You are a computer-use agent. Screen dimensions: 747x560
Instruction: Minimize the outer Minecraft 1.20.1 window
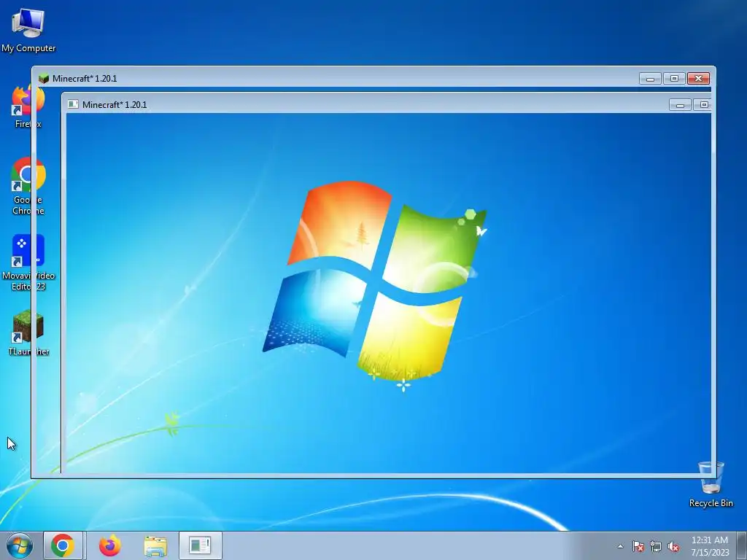coord(650,79)
